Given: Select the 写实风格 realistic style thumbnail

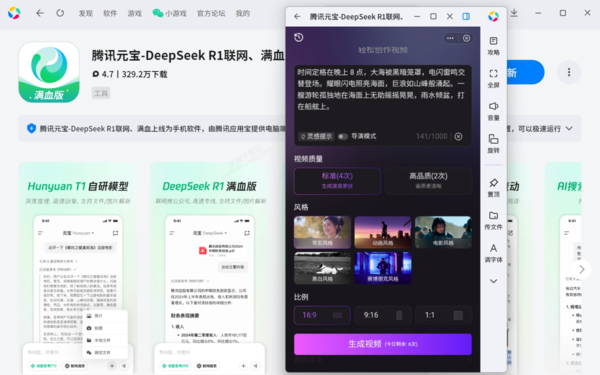Looking at the screenshot, I should tap(322, 232).
